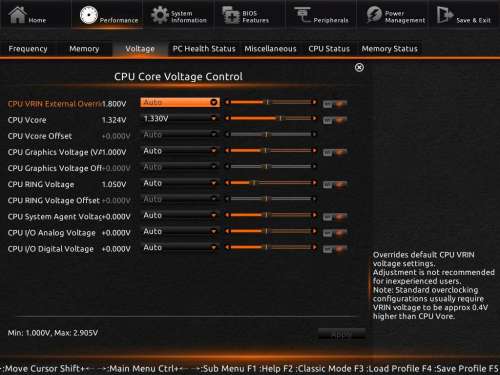This screenshot has height=375, width=500.
Task: Switch to the CPU Status tab
Action: 329,49
